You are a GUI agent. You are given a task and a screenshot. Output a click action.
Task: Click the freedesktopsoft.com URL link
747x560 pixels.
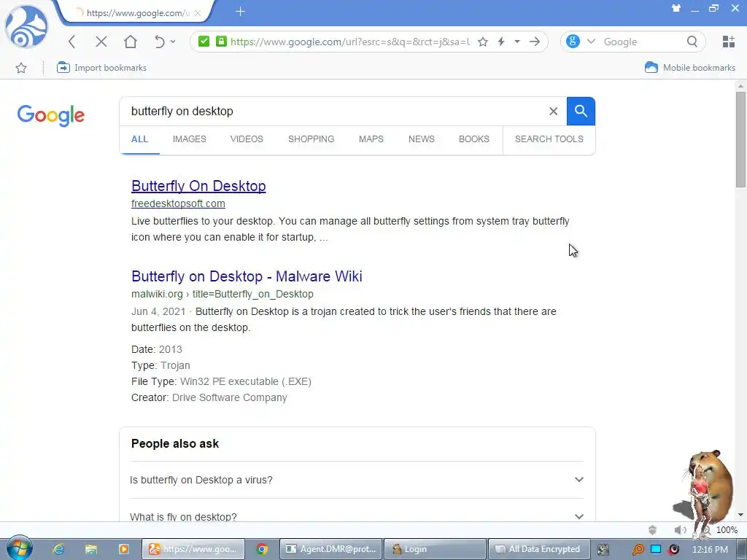coord(178,204)
